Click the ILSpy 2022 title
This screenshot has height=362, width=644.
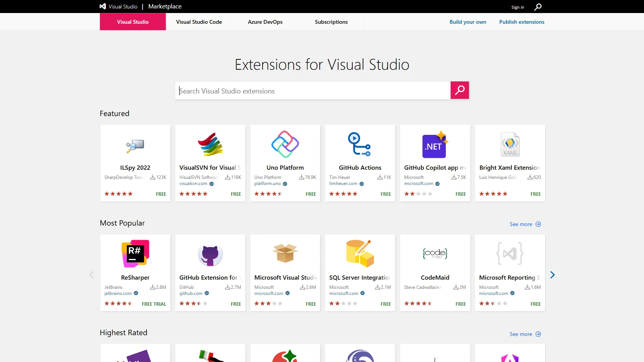click(x=135, y=168)
